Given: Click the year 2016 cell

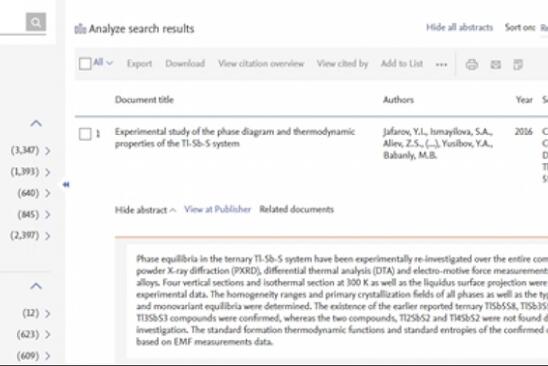Looking at the screenshot, I should click(x=524, y=132).
